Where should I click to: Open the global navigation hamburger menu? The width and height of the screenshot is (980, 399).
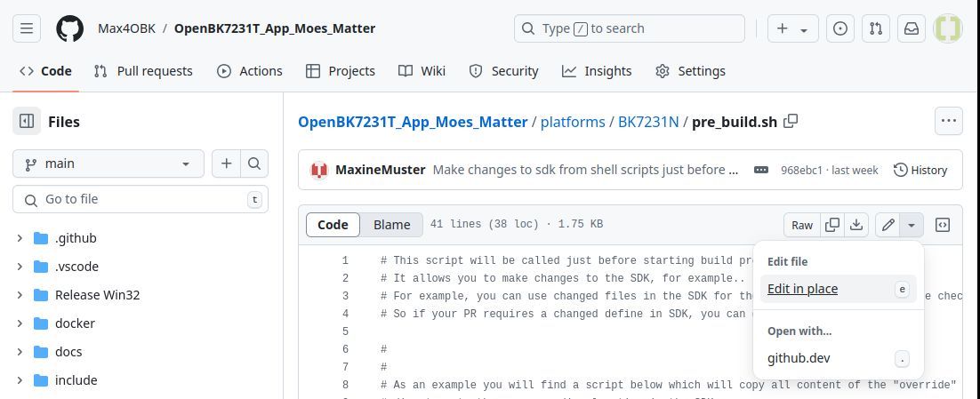point(27,28)
